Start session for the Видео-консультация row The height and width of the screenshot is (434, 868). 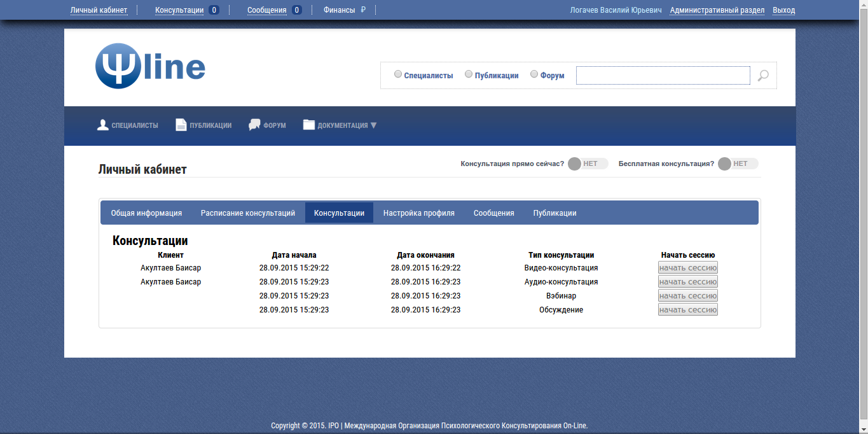pyautogui.click(x=687, y=268)
